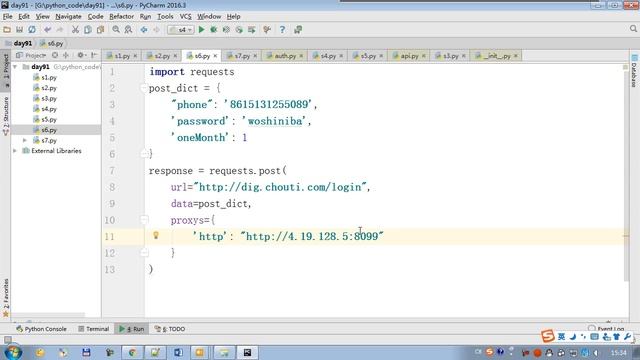This screenshot has height=360, width=640.
Task: Click the Forward navigation arrow
Action: (156, 29)
